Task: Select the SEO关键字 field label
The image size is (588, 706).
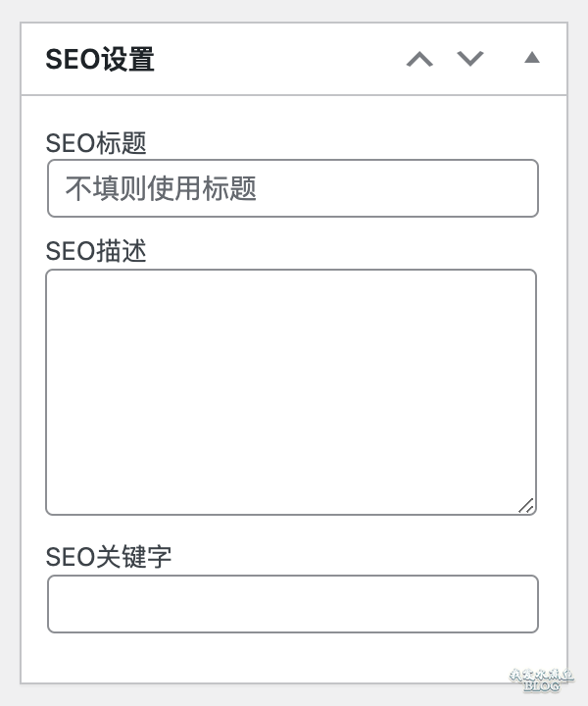Action: pos(109,557)
